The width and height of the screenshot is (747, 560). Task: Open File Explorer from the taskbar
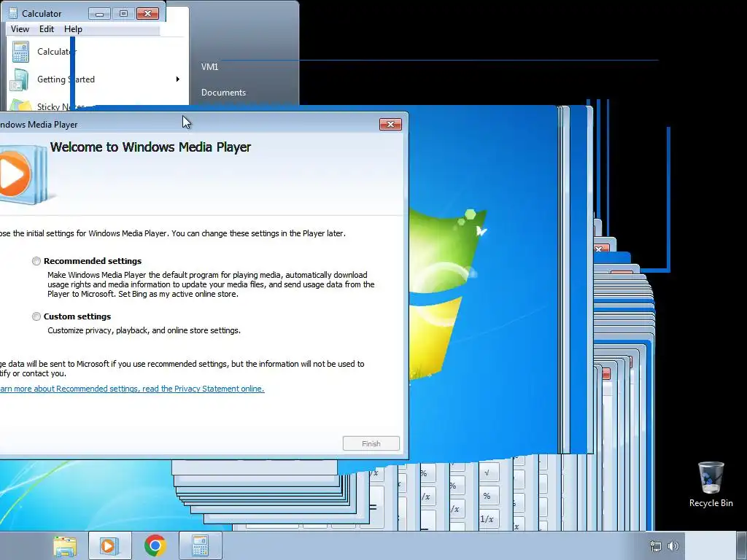pos(65,545)
